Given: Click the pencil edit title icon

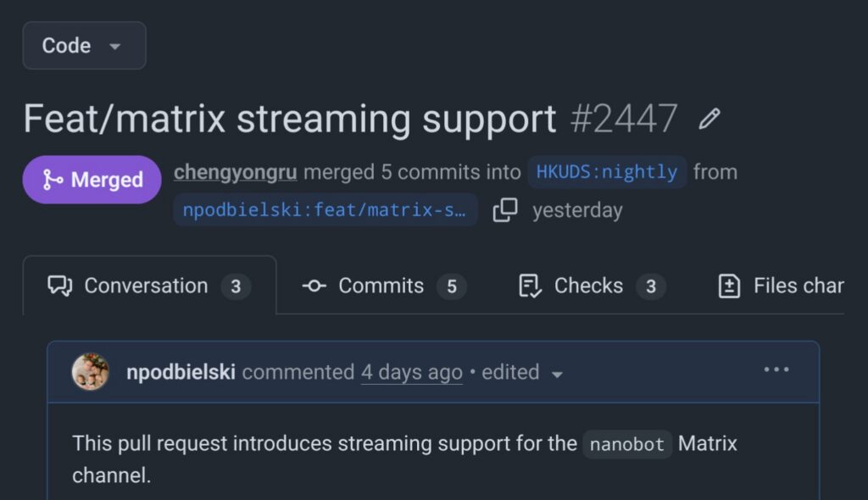Looking at the screenshot, I should [709, 119].
